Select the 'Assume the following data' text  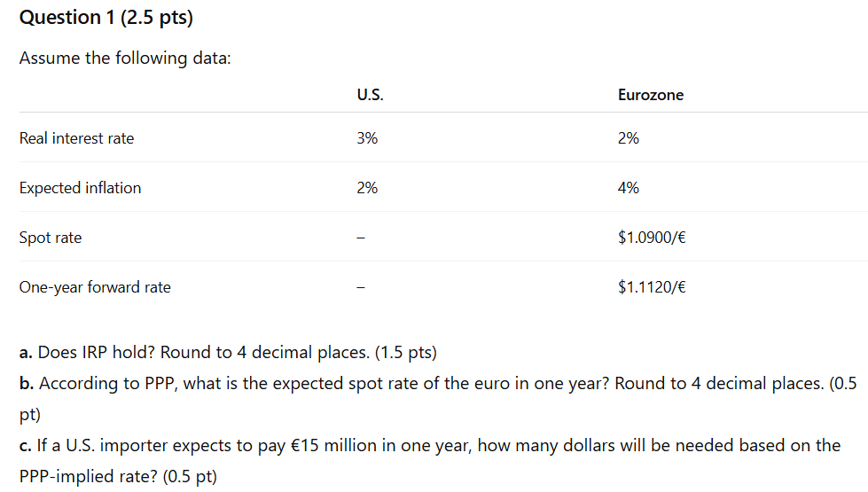pos(125,59)
